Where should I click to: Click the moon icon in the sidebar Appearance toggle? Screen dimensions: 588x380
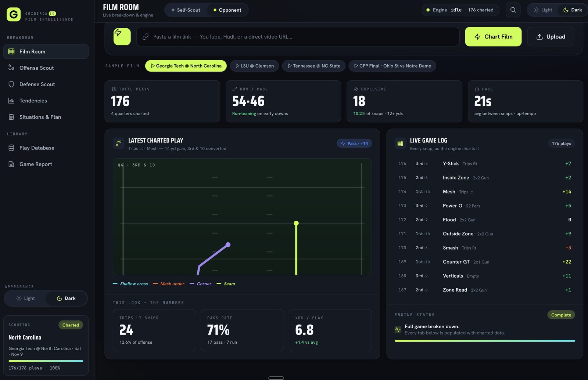click(60, 298)
